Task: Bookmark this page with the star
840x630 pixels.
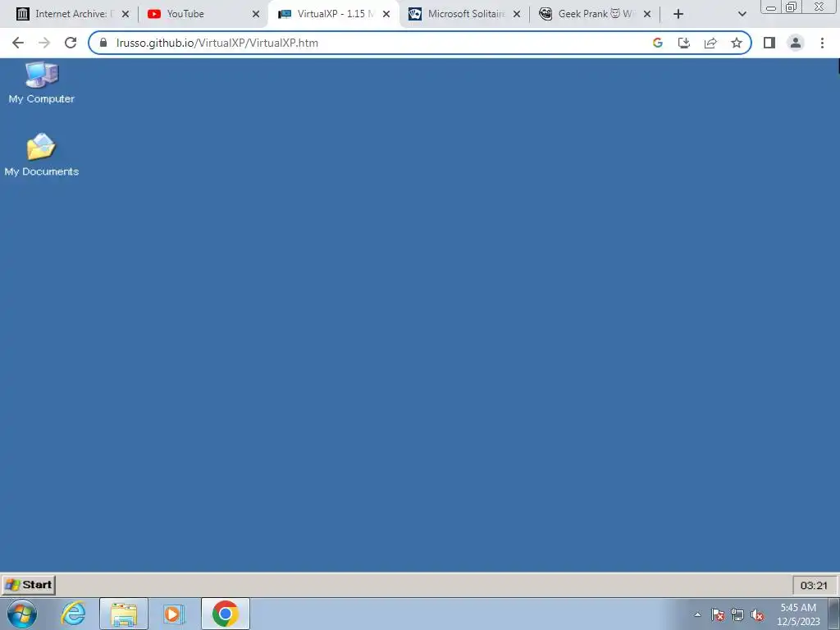Action: [737, 43]
